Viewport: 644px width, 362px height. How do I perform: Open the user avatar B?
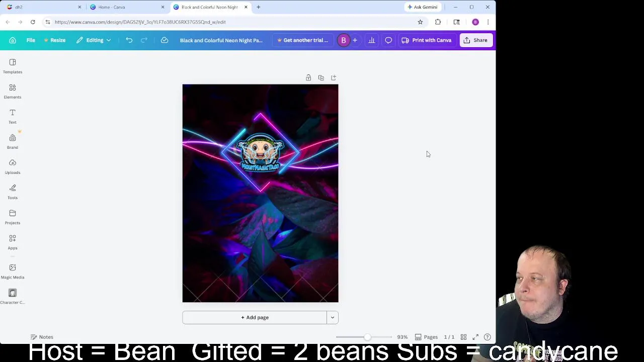coord(344,40)
